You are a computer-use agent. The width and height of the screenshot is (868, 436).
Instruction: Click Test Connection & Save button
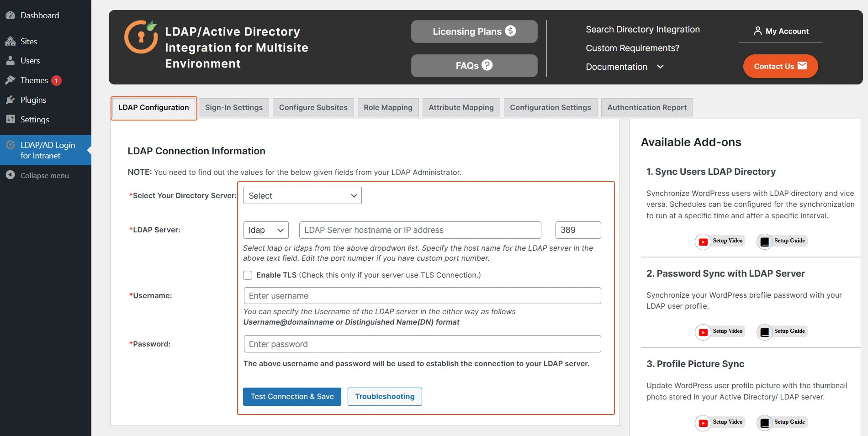(x=292, y=397)
